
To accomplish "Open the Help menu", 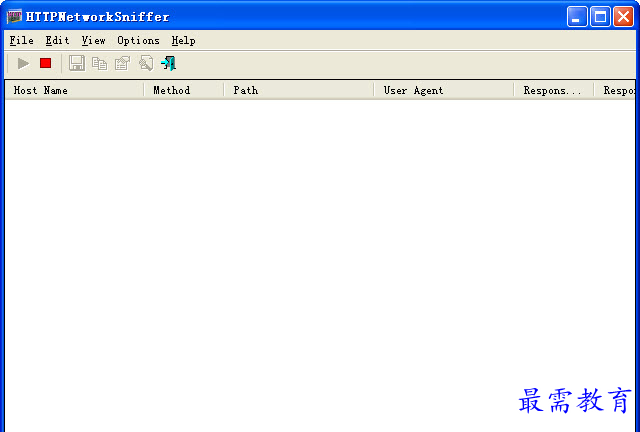I will pos(183,40).
